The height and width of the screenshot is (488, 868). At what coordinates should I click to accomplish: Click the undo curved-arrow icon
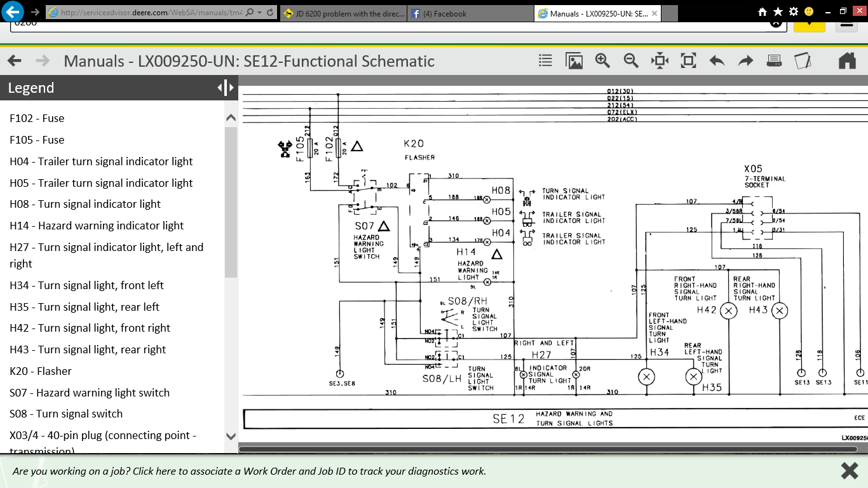717,61
